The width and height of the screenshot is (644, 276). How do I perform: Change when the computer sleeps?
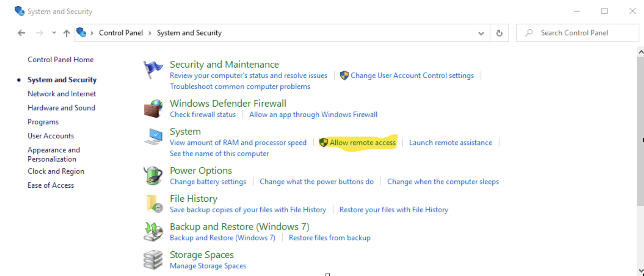pos(443,182)
